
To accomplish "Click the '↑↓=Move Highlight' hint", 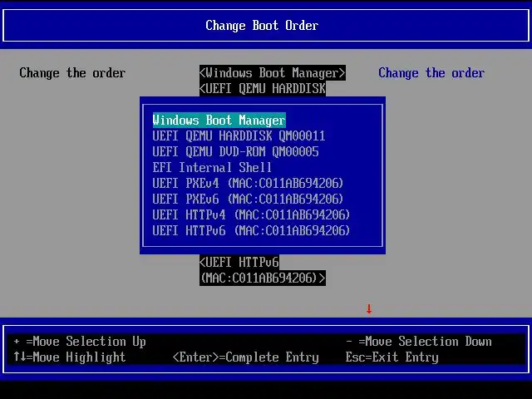I will coord(70,357).
